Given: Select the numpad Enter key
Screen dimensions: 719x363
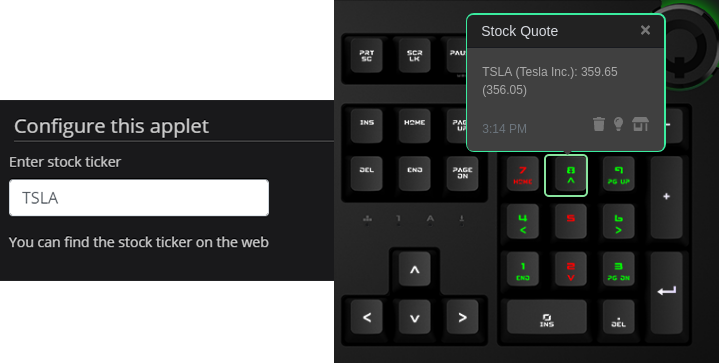Looking at the screenshot, I should [x=666, y=293].
